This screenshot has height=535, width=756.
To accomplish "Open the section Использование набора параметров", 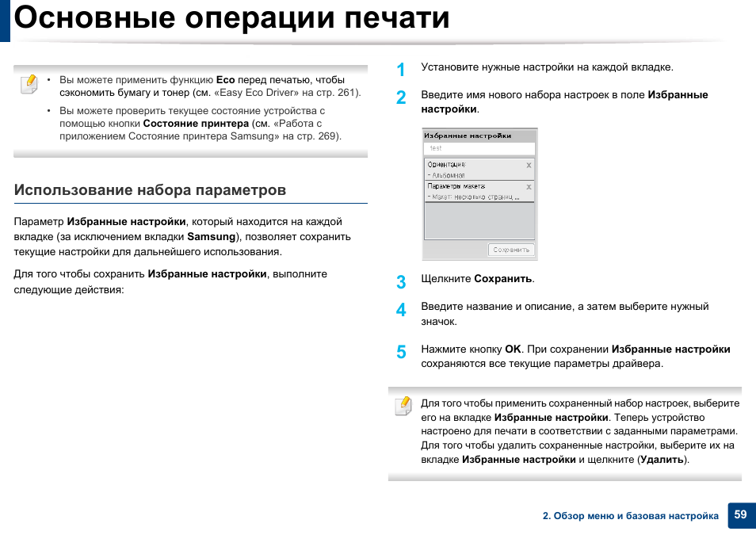I will coord(151,189).
